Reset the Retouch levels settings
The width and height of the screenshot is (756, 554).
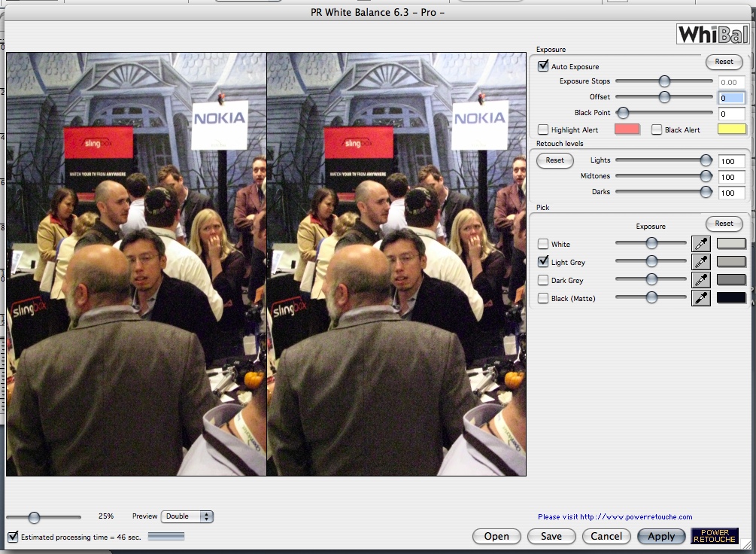point(554,160)
